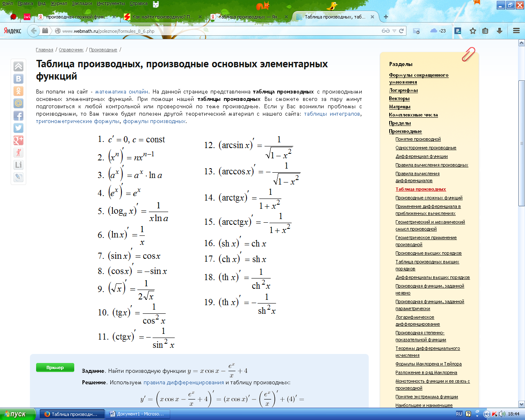Click the red figure share icon

pos(18,153)
